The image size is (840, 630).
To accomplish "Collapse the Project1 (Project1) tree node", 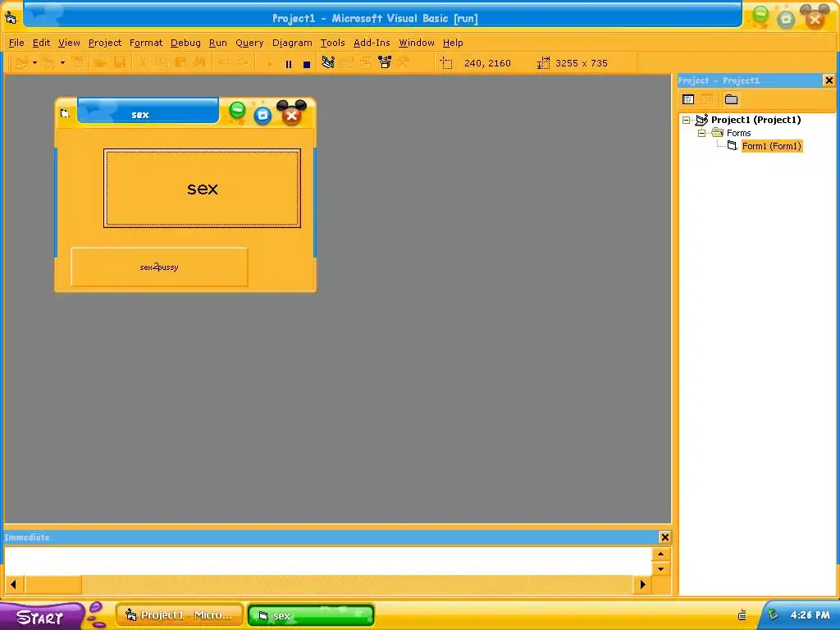I will click(x=687, y=121).
